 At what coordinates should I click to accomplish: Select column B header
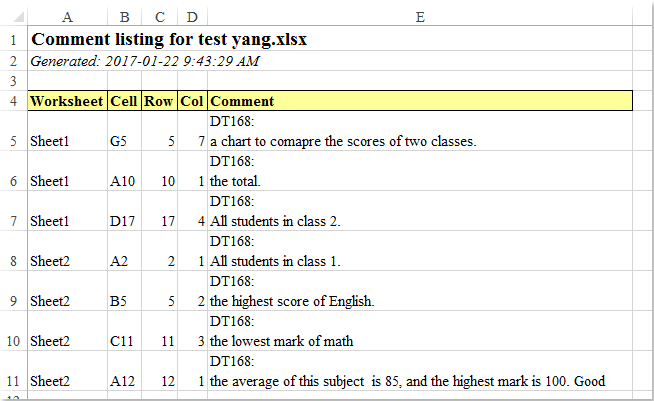coord(124,17)
